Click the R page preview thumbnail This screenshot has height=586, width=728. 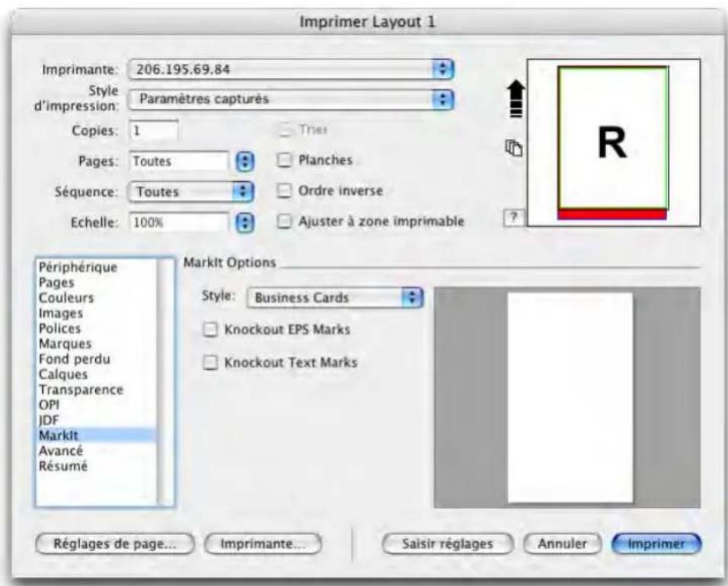click(x=613, y=143)
